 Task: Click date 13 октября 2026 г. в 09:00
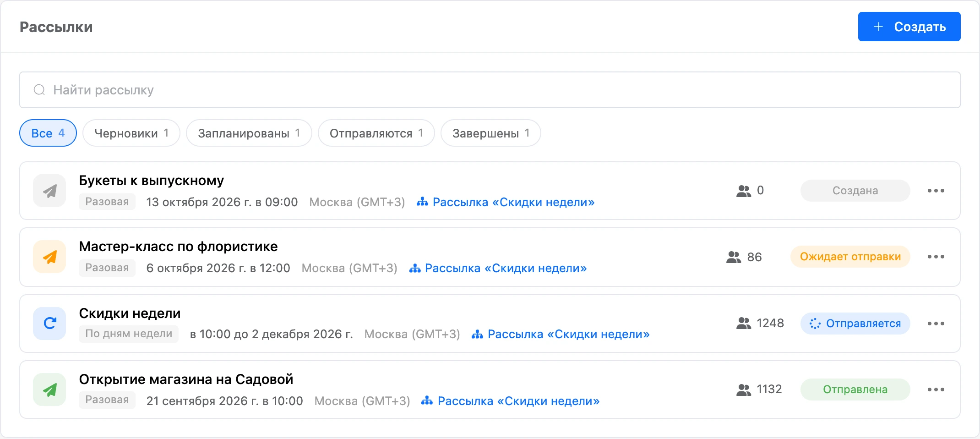(222, 202)
